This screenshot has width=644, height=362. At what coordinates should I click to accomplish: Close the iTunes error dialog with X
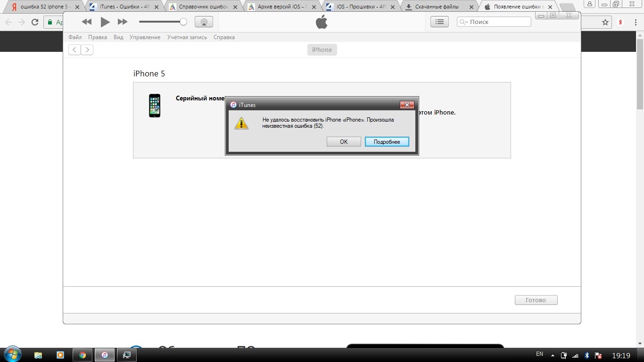(407, 105)
